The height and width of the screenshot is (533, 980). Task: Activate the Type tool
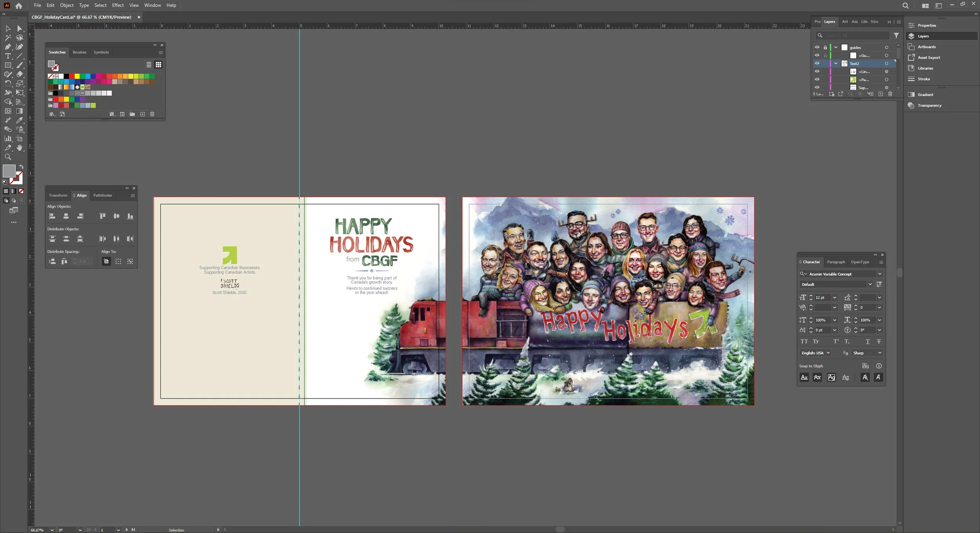tap(8, 56)
